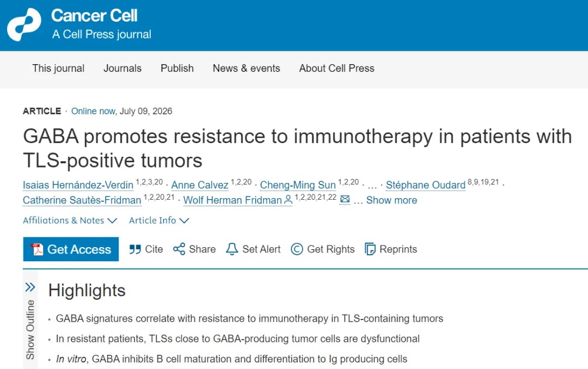Screen dimensions: 588x369
Task: Select News & events in navigation
Action: 247,68
